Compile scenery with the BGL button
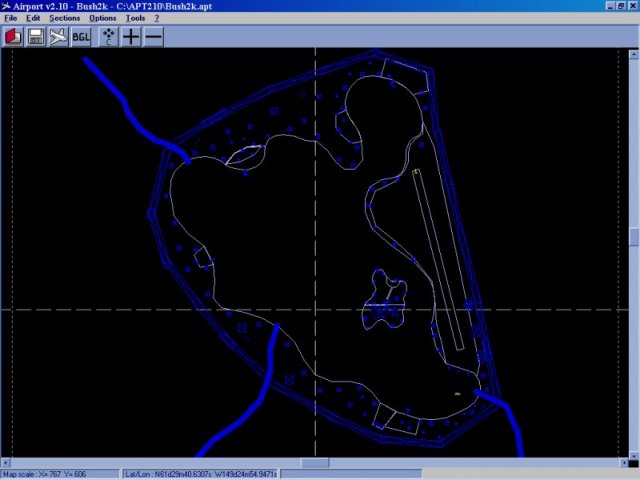640x480 pixels. click(81, 37)
